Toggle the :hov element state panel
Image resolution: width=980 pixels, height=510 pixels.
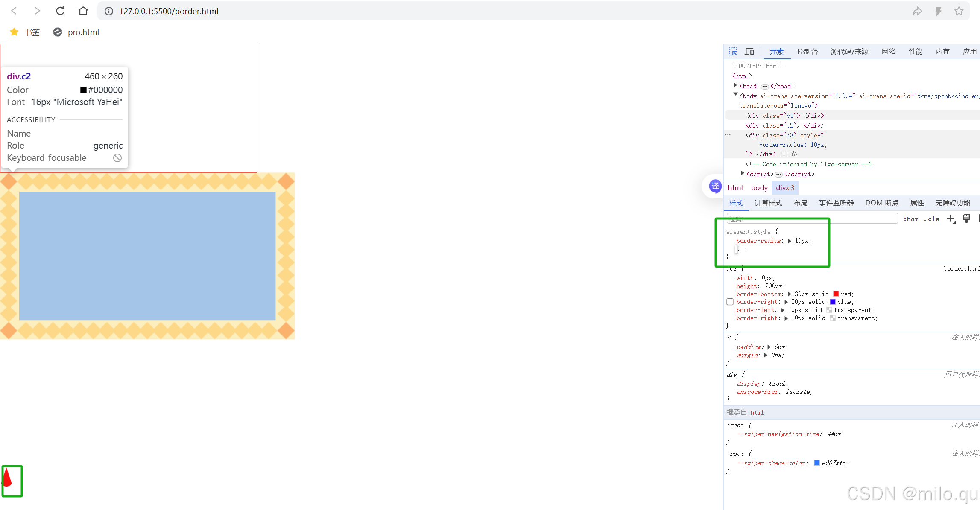point(911,219)
